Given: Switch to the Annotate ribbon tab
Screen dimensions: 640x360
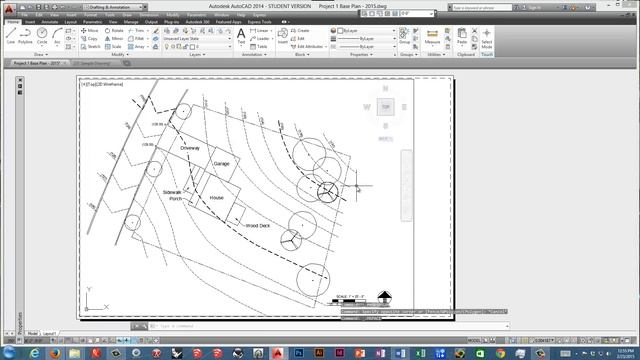Looking at the screenshot, I should point(50,22).
